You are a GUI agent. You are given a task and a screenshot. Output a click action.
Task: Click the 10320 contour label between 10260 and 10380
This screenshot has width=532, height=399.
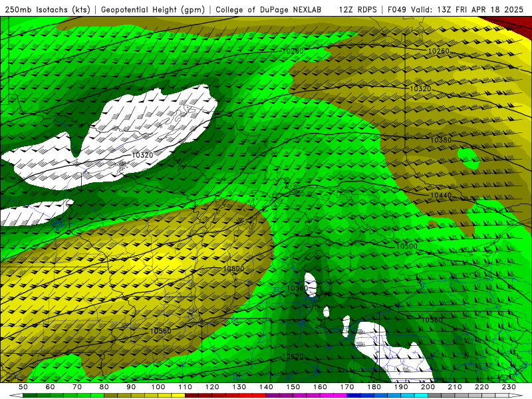[x=420, y=89]
